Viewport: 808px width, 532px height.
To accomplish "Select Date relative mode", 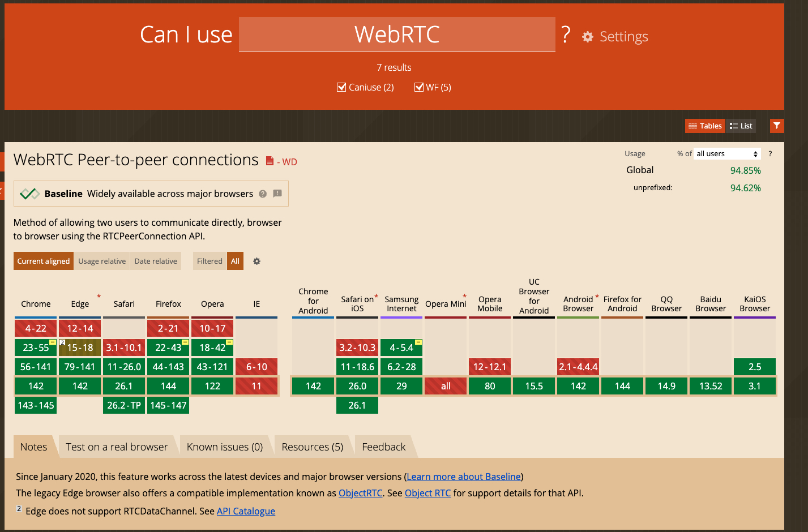I will 156,261.
